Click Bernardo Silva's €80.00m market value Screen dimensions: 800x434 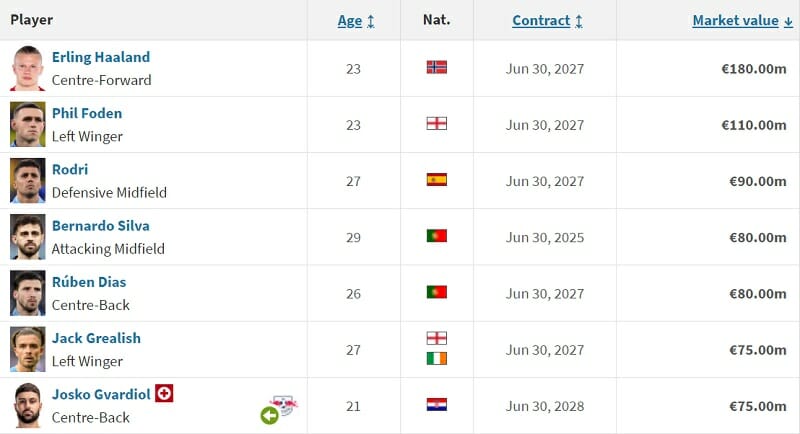pos(757,237)
